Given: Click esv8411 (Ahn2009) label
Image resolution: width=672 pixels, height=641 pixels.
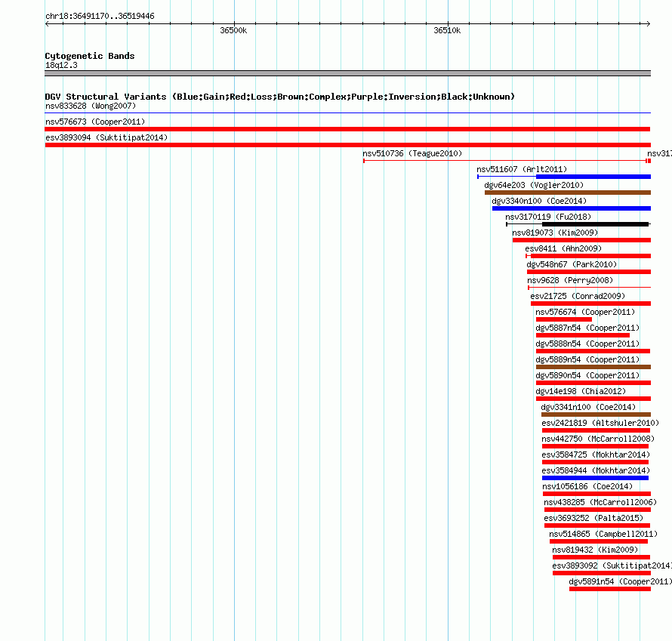Looking at the screenshot, I should click(x=563, y=248).
